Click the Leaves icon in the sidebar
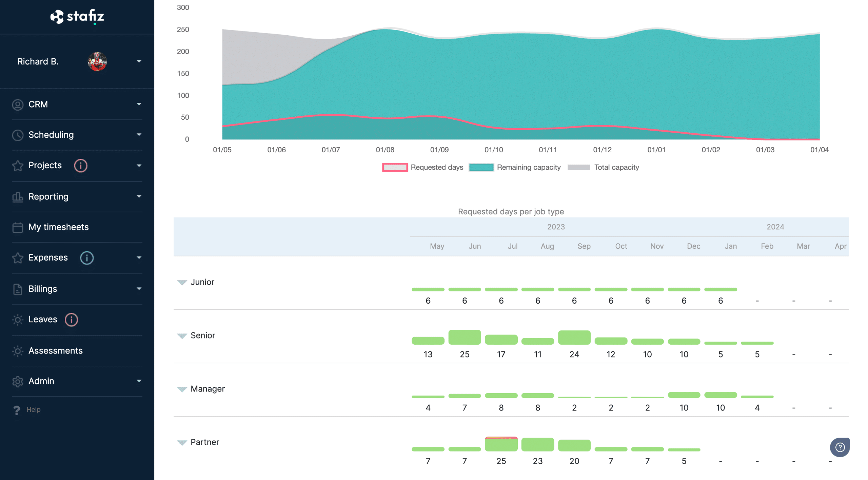This screenshot has width=868, height=480. pos(17,319)
